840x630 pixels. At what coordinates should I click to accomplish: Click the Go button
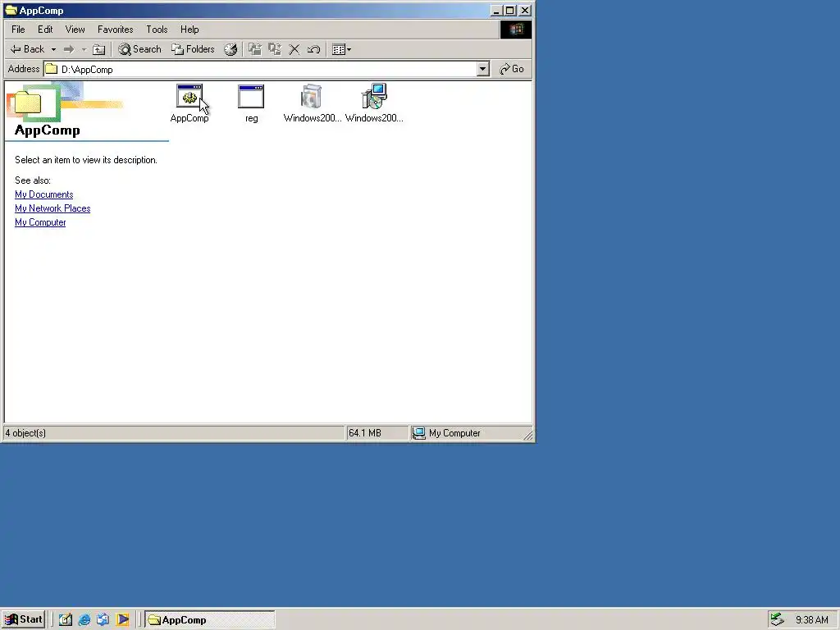tap(512, 69)
